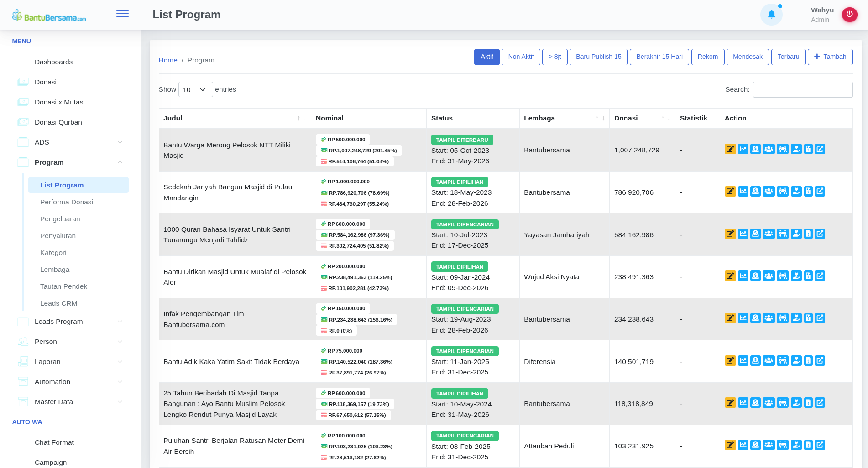Open Chat Format under Auto WA
Screen dimensions: 868x468
(x=54, y=442)
